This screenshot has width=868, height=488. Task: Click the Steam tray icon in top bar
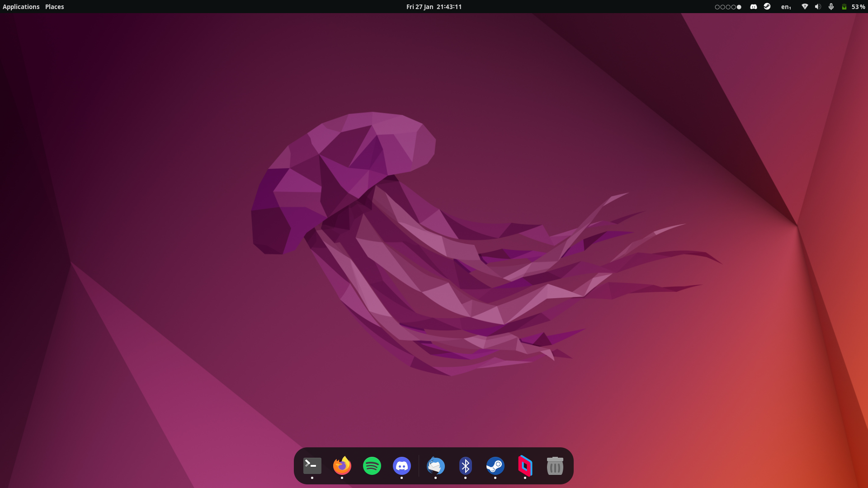(x=767, y=7)
